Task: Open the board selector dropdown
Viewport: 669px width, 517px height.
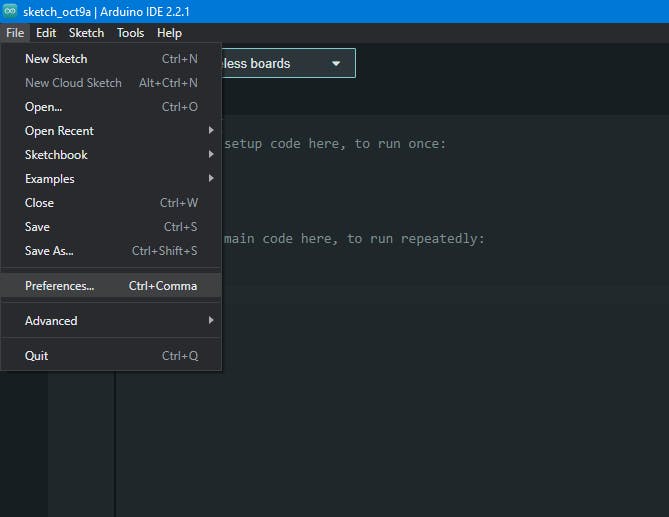Action: [x=288, y=63]
